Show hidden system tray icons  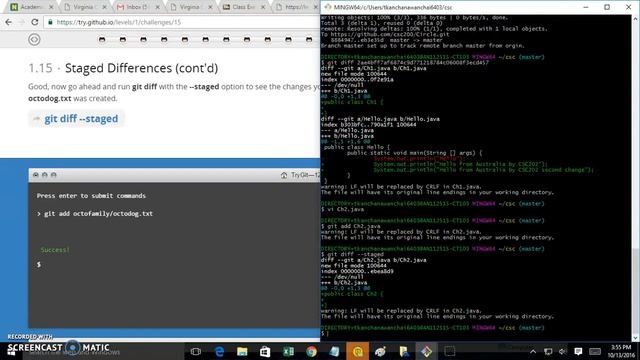[x=533, y=351]
